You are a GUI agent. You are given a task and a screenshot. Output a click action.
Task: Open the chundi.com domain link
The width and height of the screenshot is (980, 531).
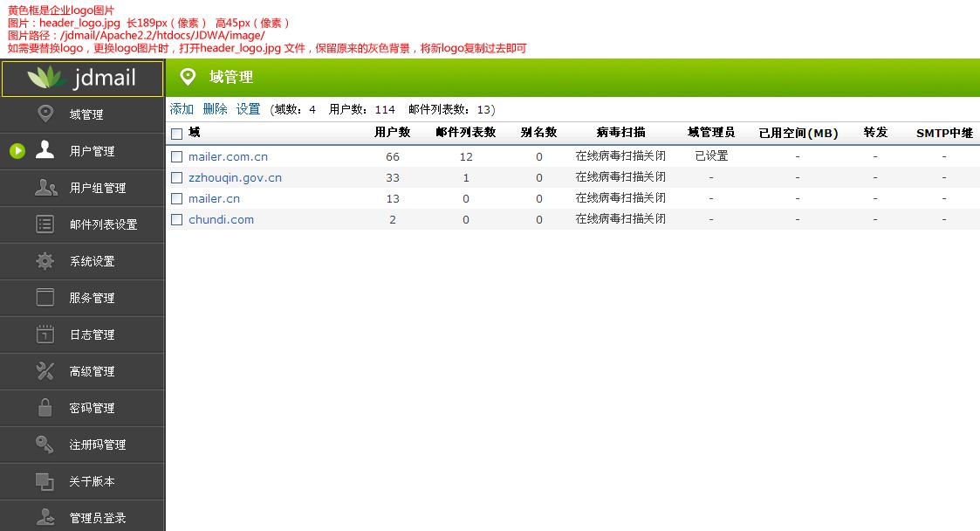click(x=222, y=219)
